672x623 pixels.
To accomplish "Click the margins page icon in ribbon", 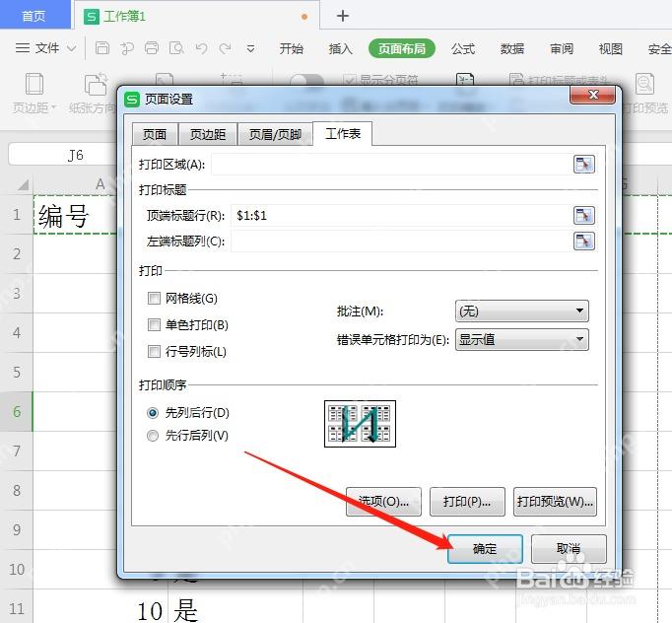I will pyautogui.click(x=34, y=84).
